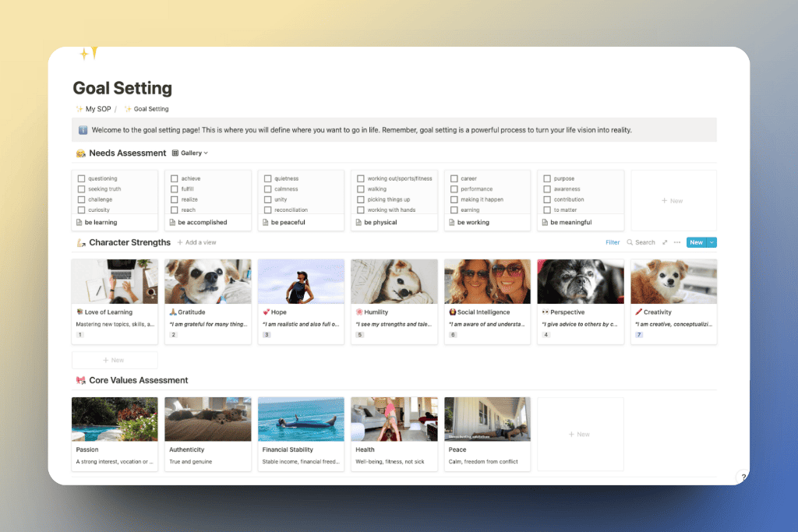
Task: Click page icon next to 'be learning'
Action: (79, 223)
